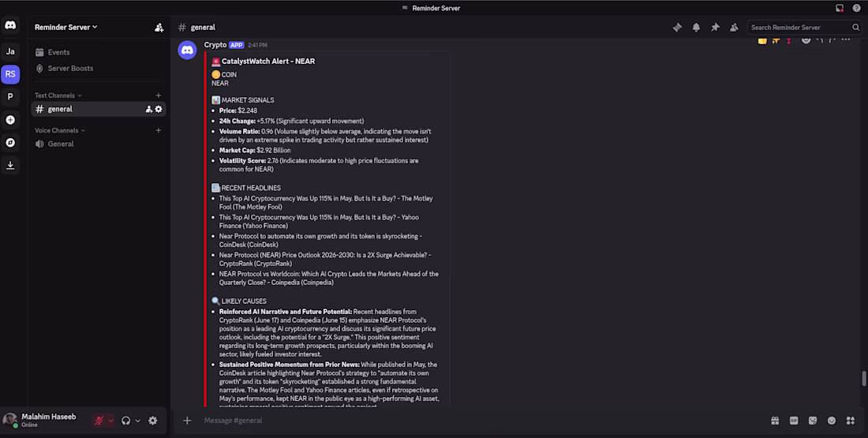This screenshot has height=438, width=868.
Task: Click the 'Volatility Score: 2.76' line
Action: coord(319,165)
